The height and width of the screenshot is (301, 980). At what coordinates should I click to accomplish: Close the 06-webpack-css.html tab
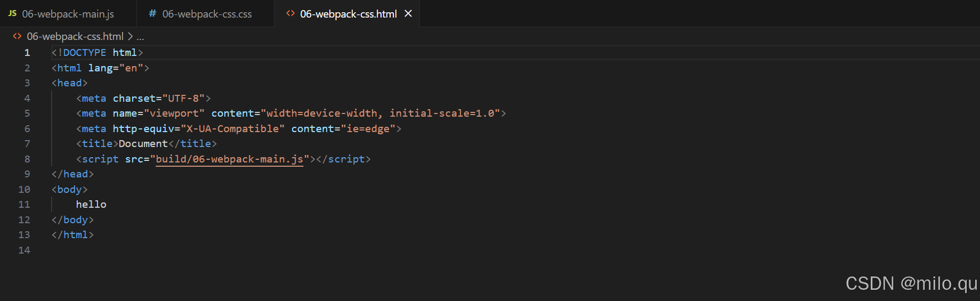point(408,14)
